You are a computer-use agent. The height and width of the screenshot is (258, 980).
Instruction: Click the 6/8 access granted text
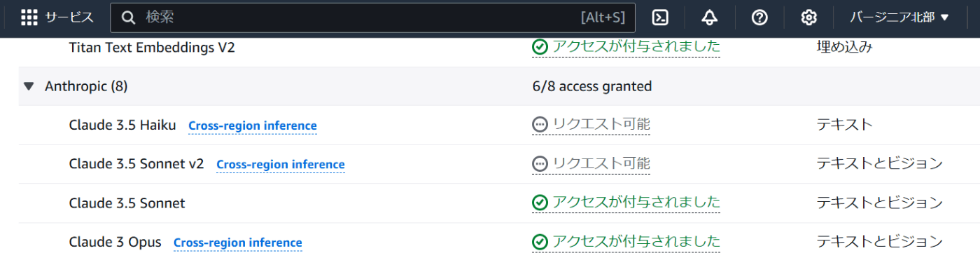tap(591, 86)
